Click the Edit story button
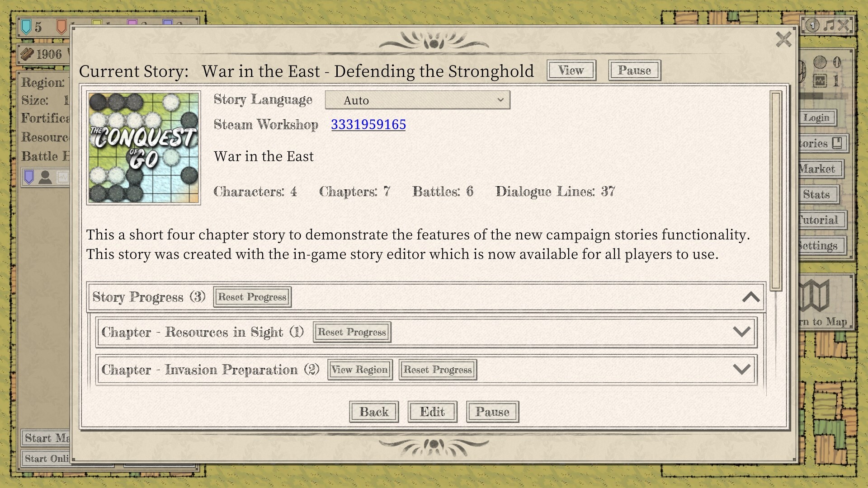The height and width of the screenshot is (488, 868). coord(432,412)
